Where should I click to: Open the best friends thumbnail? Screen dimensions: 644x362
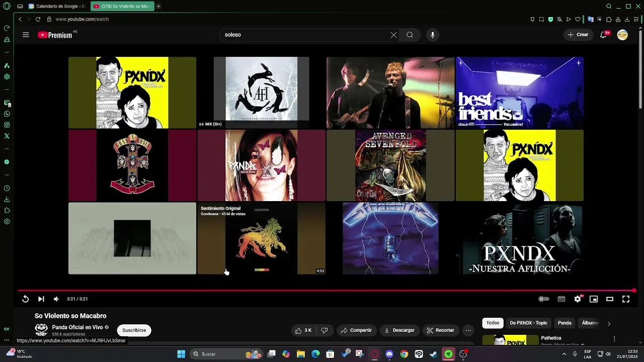point(520,93)
